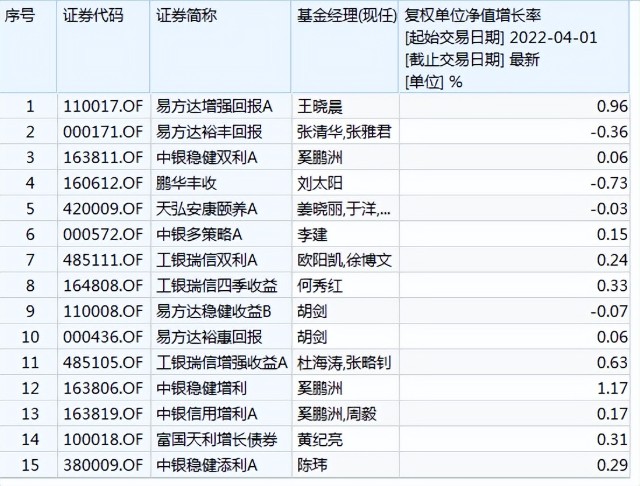The height and width of the screenshot is (486, 640).
Task: Click growth rate value 0.31
Action: (x=612, y=439)
